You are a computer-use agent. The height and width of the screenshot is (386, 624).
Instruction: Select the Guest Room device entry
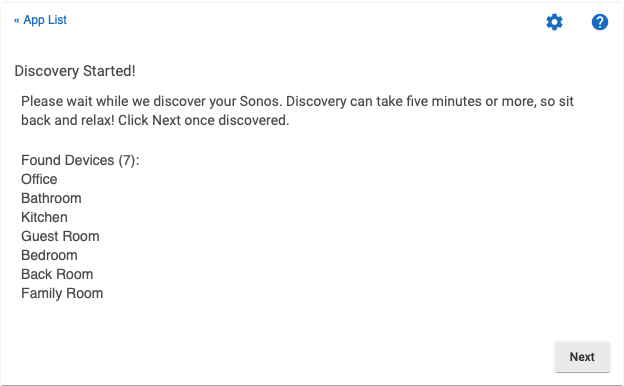(x=60, y=236)
